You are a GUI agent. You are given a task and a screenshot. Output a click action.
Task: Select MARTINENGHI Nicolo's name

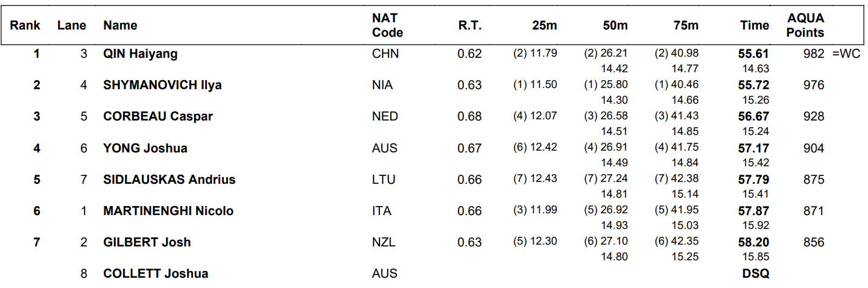click(168, 210)
